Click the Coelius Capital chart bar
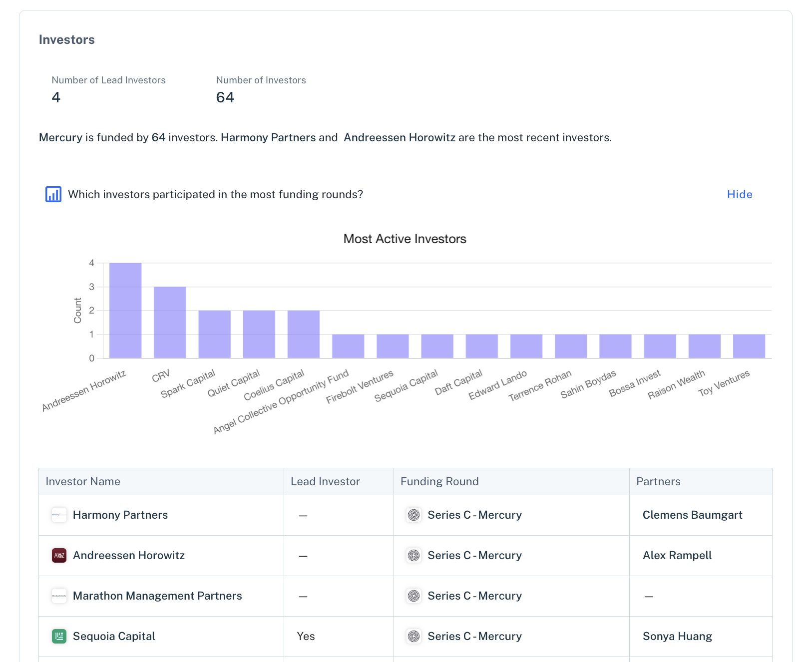812x662 pixels. point(304,334)
